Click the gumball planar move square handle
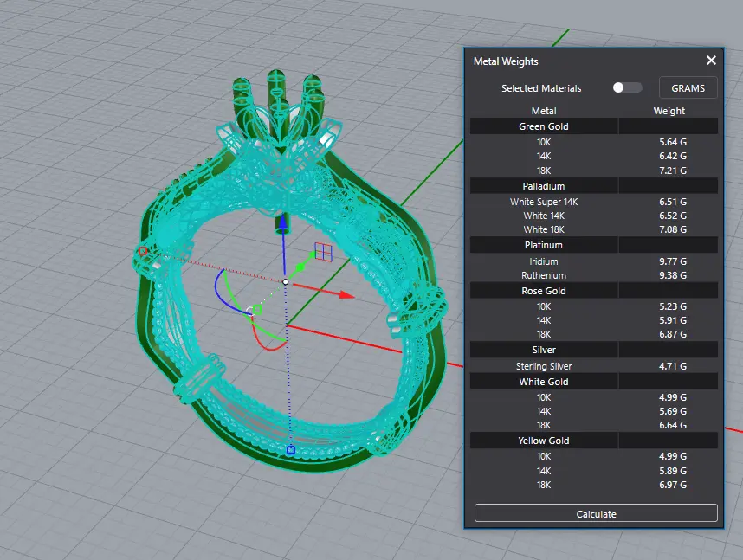Viewport: 743px width, 560px height. point(323,252)
